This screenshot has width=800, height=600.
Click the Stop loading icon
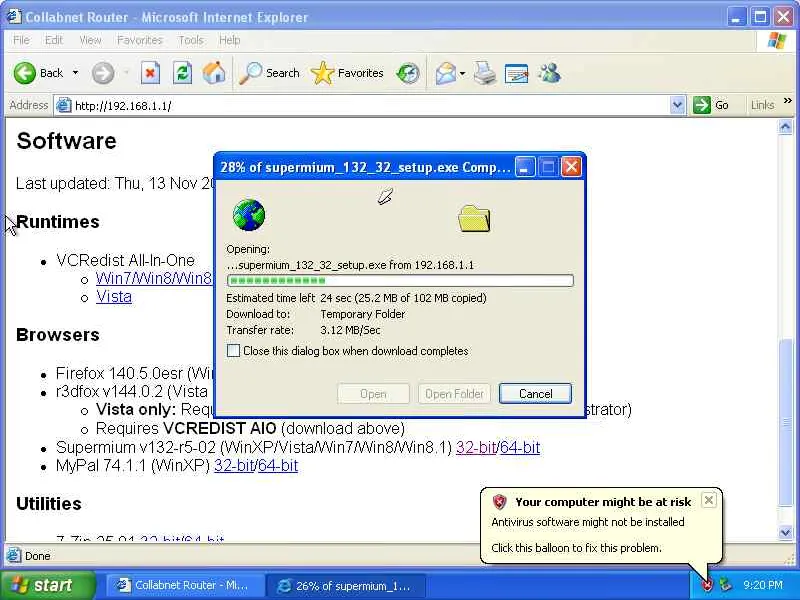click(150, 73)
